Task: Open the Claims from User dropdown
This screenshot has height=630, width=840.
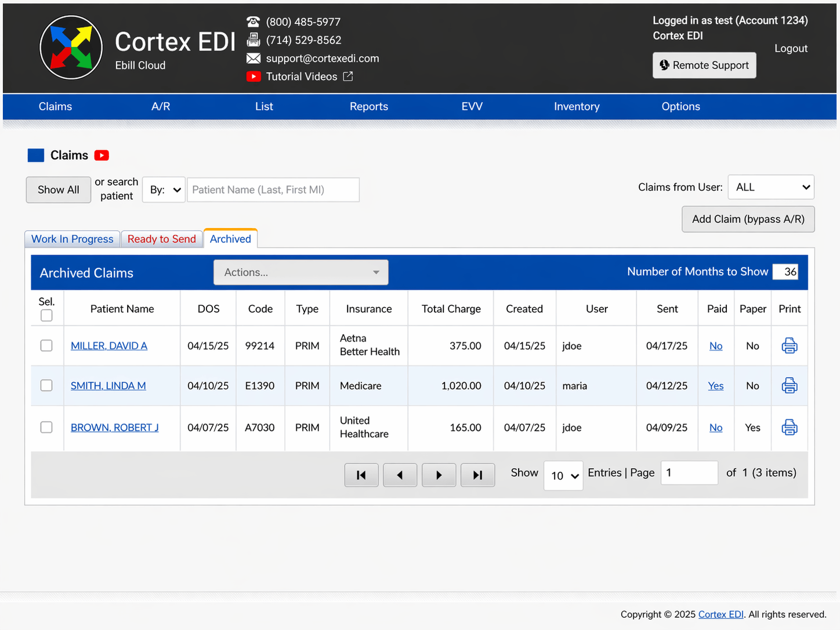Action: (771, 187)
